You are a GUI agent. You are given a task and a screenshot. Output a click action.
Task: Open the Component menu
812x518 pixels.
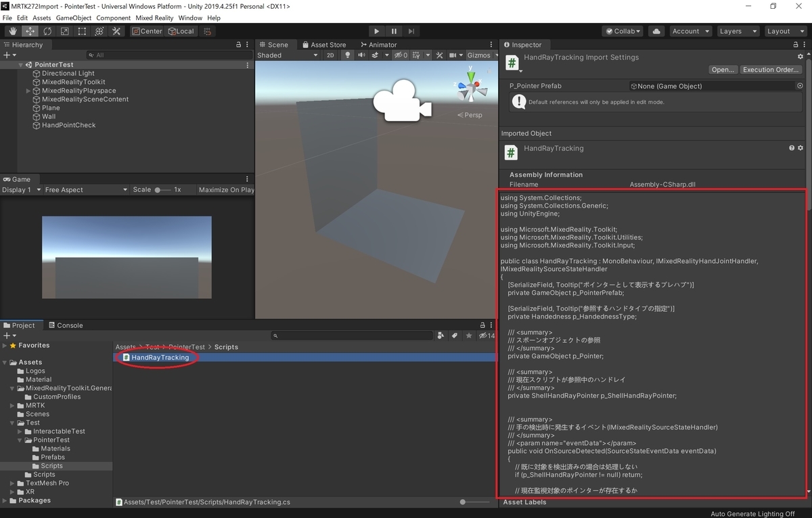[x=113, y=18]
